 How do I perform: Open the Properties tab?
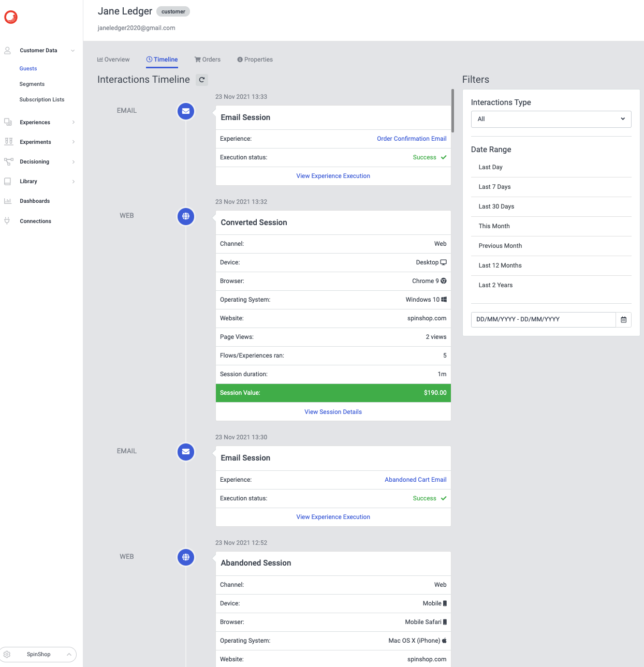[x=255, y=59]
